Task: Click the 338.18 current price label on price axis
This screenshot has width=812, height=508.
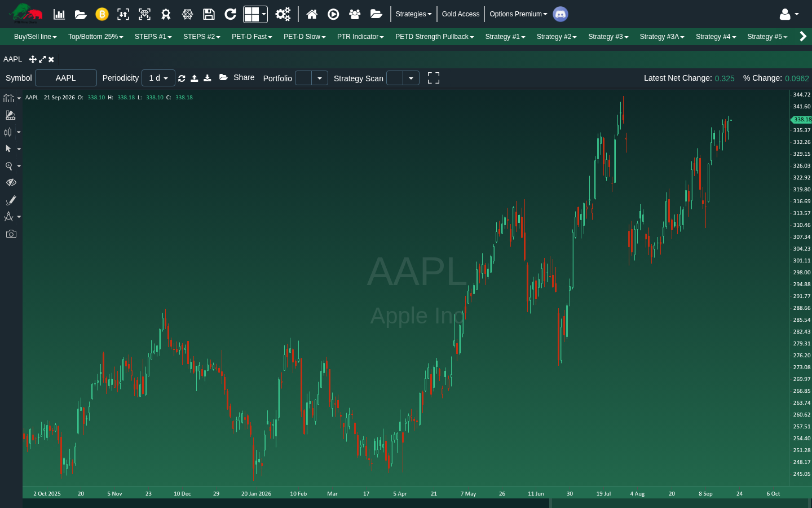Action: (x=801, y=120)
